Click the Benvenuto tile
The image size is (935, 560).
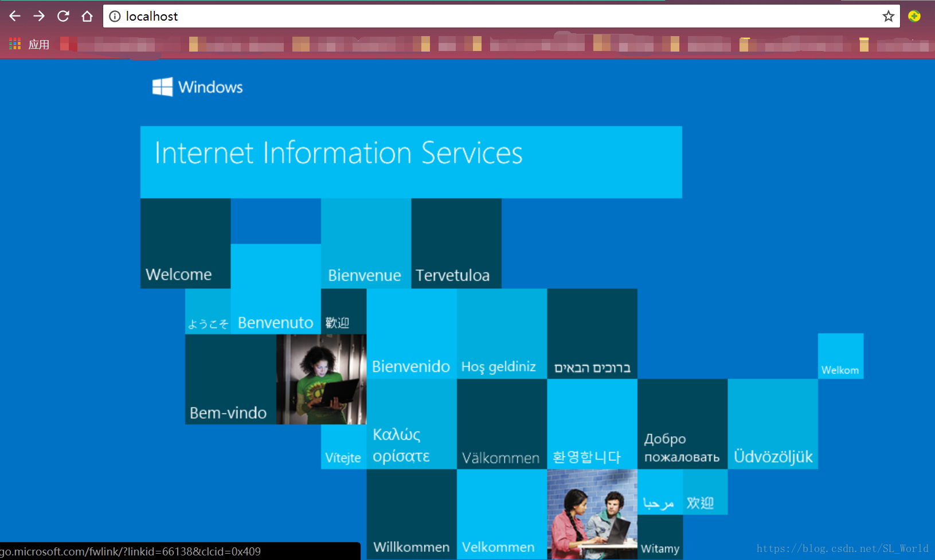(x=276, y=289)
